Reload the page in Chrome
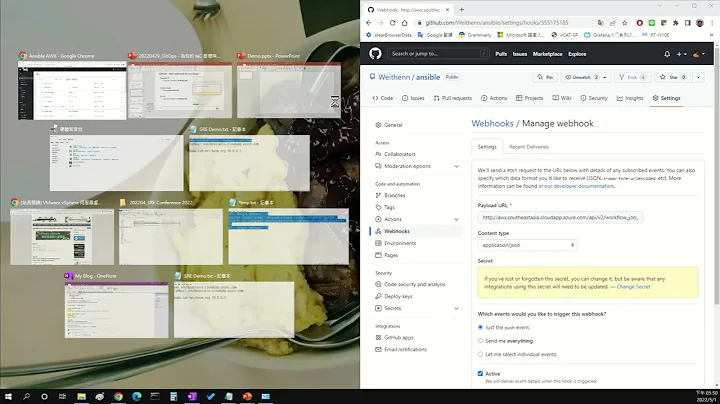The height and width of the screenshot is (404, 720). (393, 22)
